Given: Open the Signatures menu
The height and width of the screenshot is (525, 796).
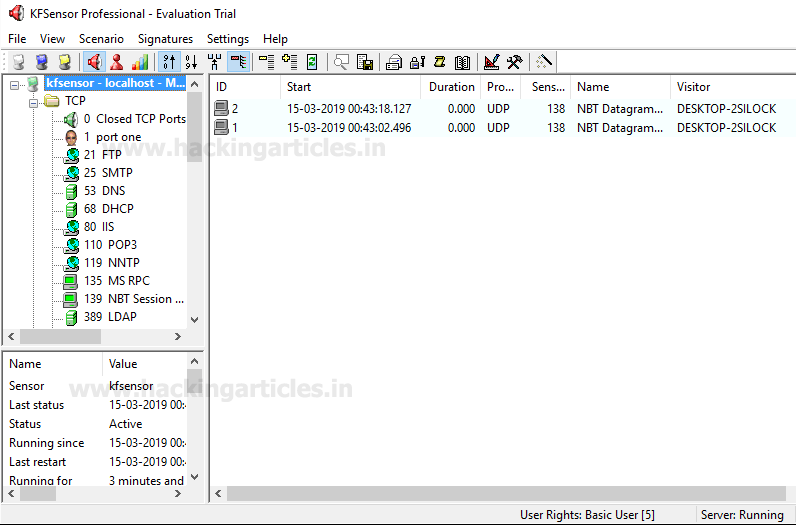Looking at the screenshot, I should click(x=165, y=39).
